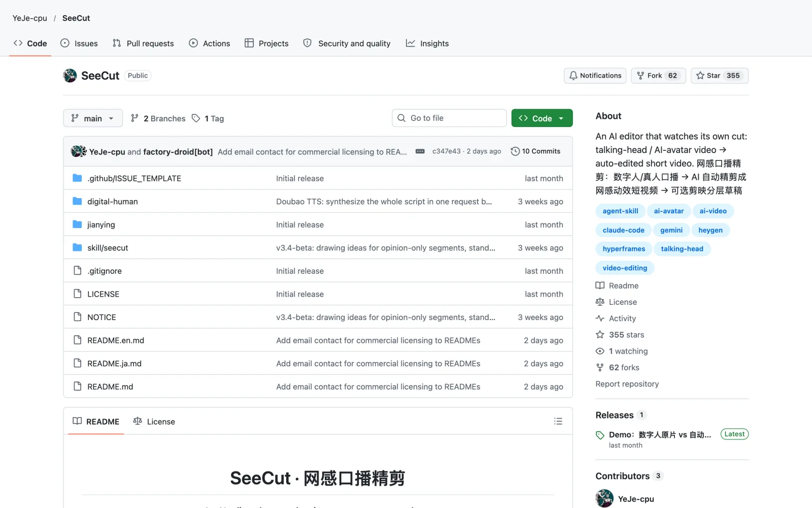
Task: Open 10 Commits history
Action: pyautogui.click(x=535, y=151)
